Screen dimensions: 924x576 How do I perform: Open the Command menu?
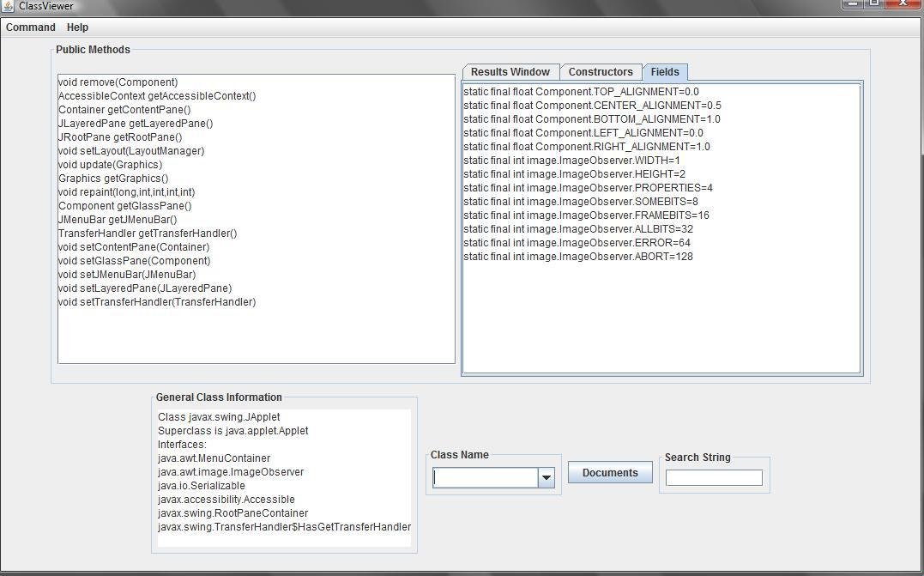pos(31,27)
